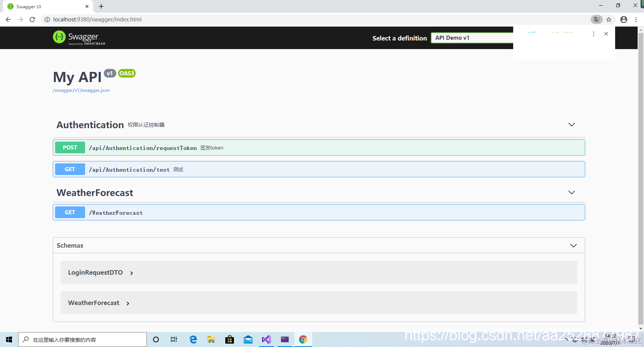Viewport: 644px width, 347px height.
Task: Open the Chrome three-dot menu
Action: 636,19
